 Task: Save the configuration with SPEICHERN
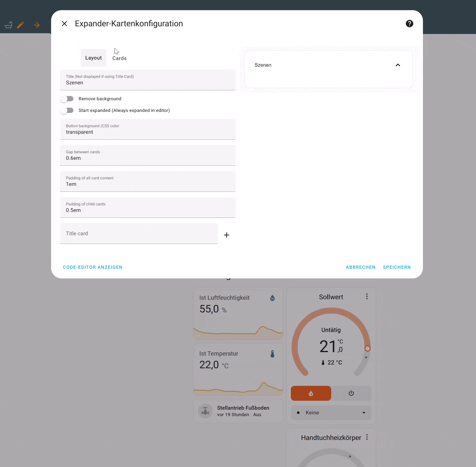[396, 267]
